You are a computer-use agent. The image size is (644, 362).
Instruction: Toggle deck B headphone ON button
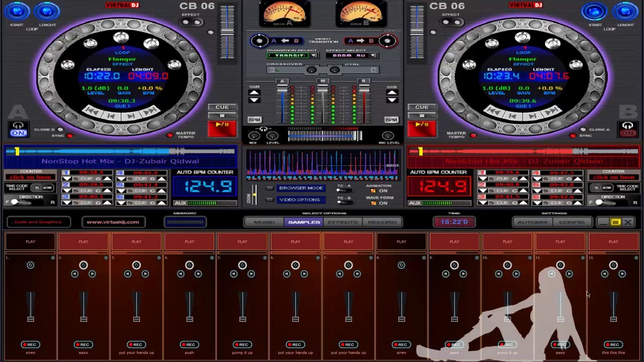coord(627,129)
